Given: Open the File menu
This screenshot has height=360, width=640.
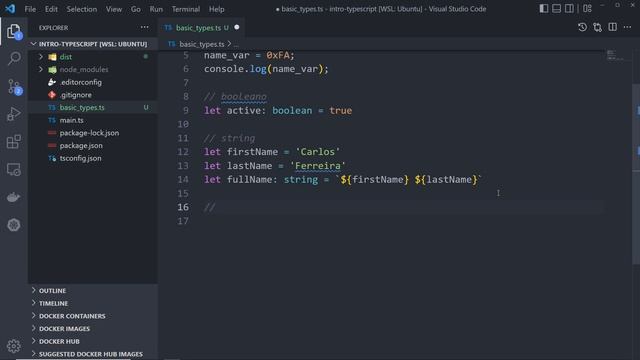Looking at the screenshot, I should (x=30, y=9).
